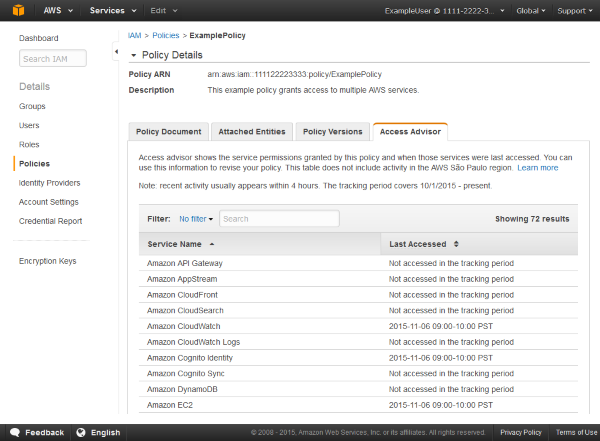Screen dimensions: 600x441
Task: Select the Amazon CloudWatch service name
Action: [x=184, y=326]
